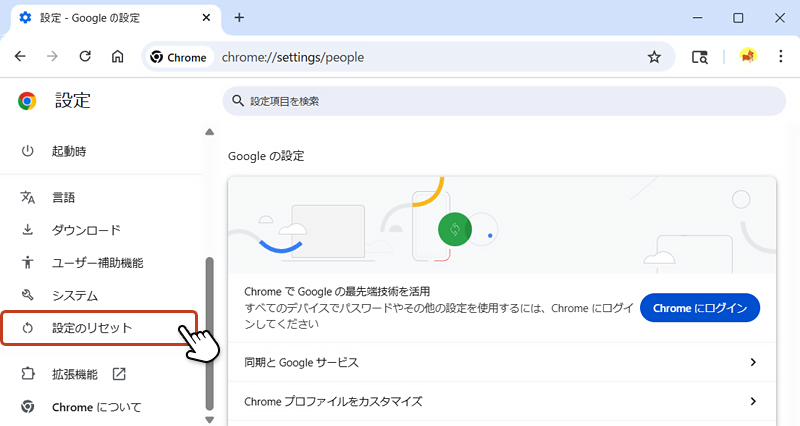Open Chrome について page
This screenshot has width=800, height=426.
click(101, 407)
